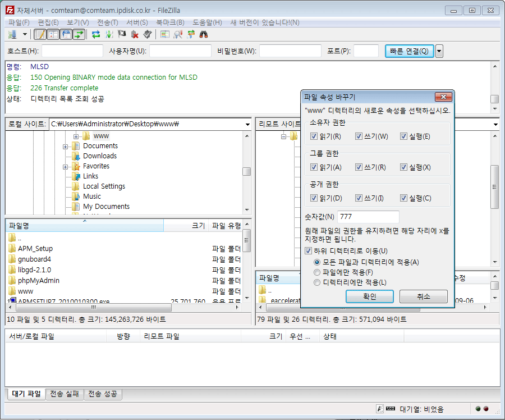This screenshot has height=420, width=505.
Task: Click the red activity LED indicator
Action: point(486,409)
